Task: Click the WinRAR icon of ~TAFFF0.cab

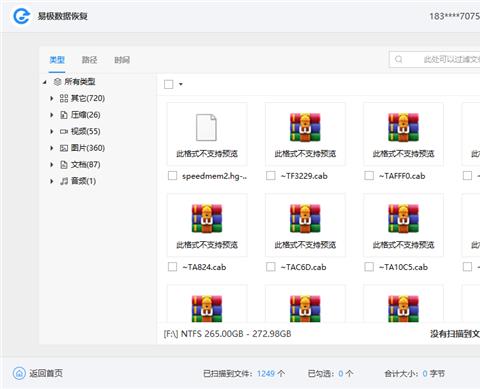Action: point(403,127)
